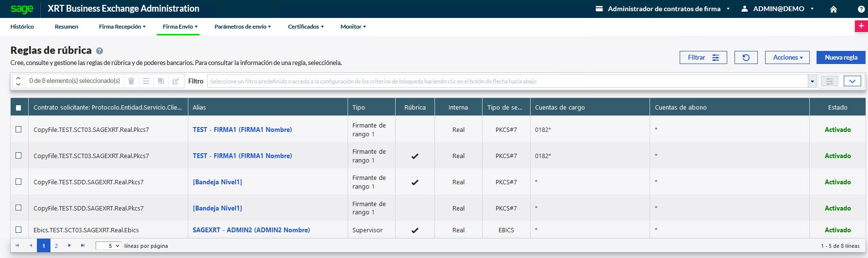Screen dimensions: 868x258
Task: Click the trash delete icon in toolbar
Action: click(x=131, y=81)
